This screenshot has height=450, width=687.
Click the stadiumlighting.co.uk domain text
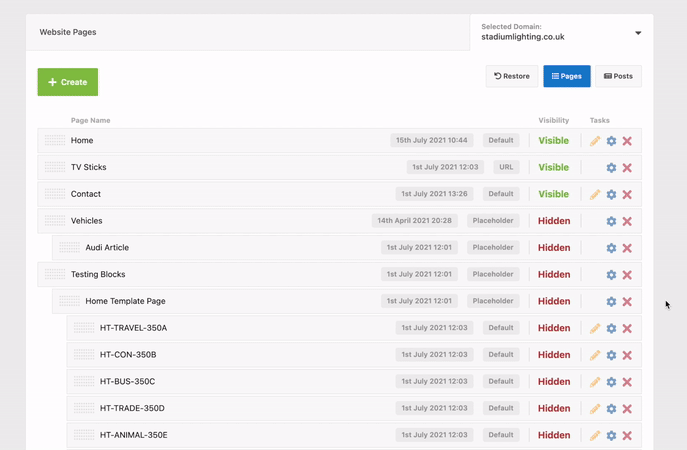(523, 37)
